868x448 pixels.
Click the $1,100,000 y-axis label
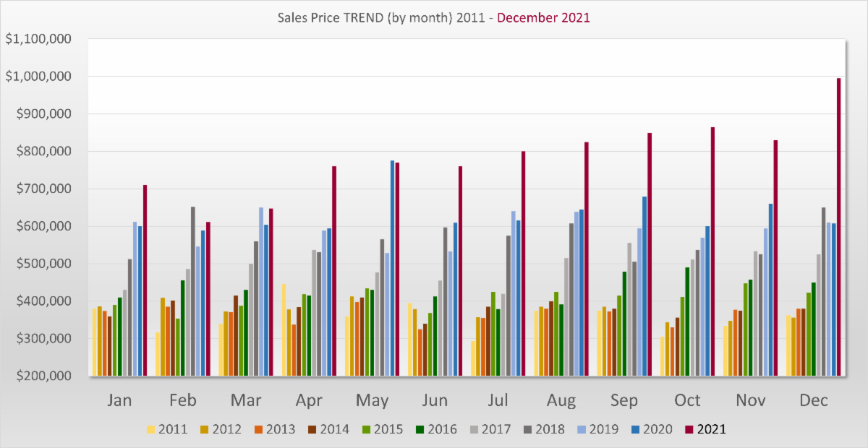point(37,39)
